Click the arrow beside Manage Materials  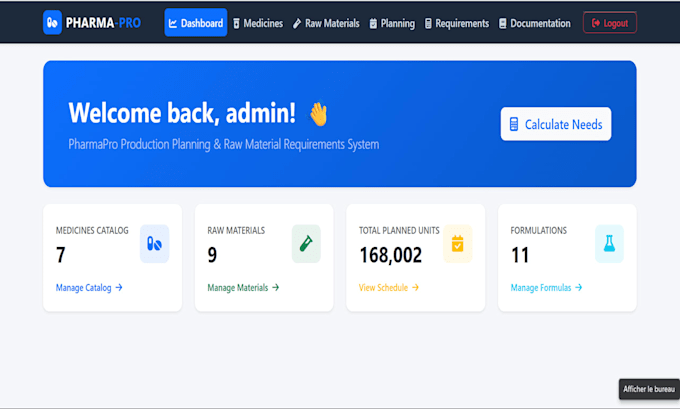coord(275,288)
